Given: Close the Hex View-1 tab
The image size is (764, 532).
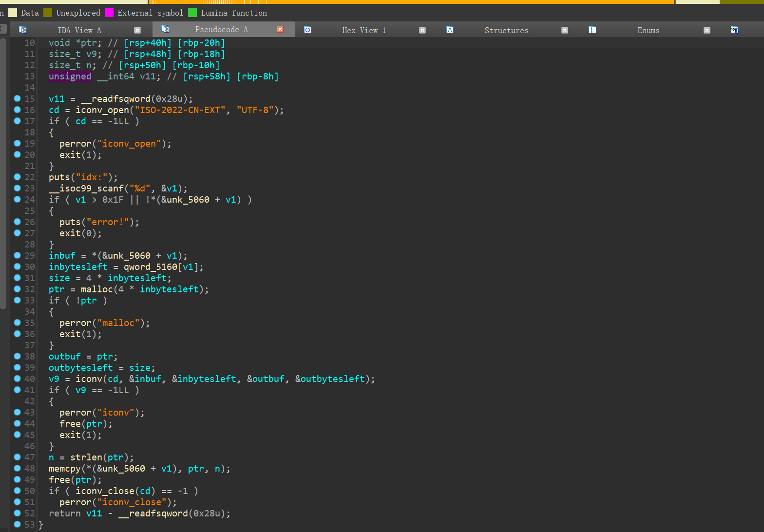Looking at the screenshot, I should pyautogui.click(x=422, y=30).
